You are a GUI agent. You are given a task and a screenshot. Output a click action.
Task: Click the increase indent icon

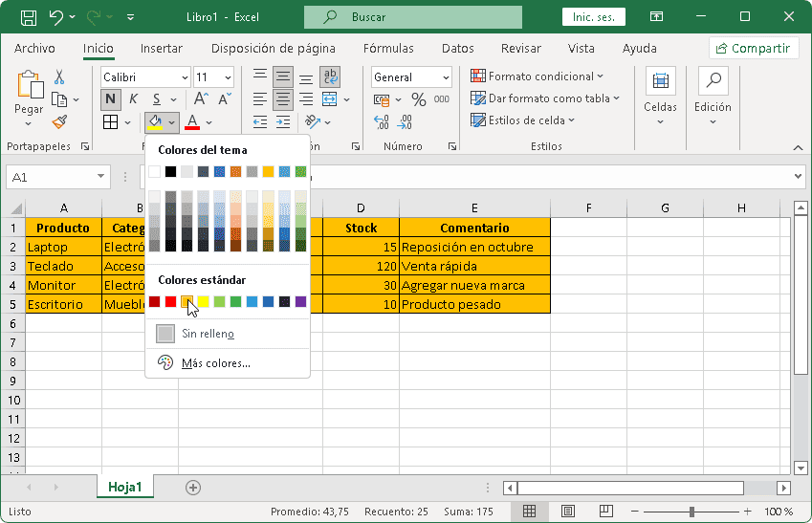pyautogui.click(x=283, y=121)
